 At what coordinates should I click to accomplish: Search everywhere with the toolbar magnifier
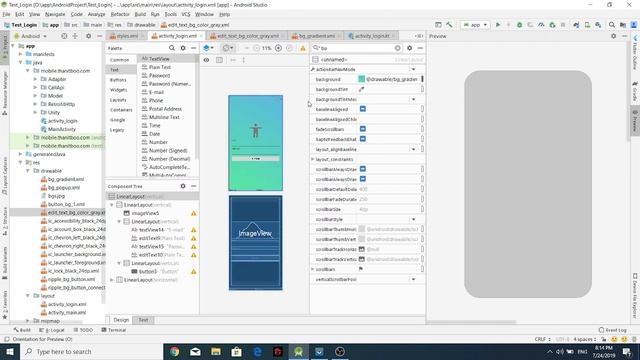pyautogui.click(x=612, y=25)
